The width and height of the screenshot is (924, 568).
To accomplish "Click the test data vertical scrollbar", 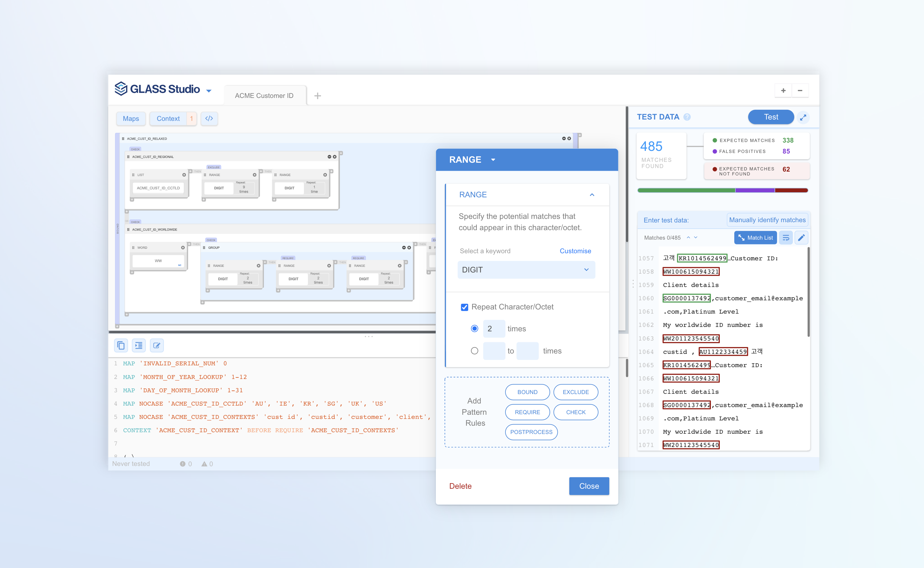I will (808, 292).
